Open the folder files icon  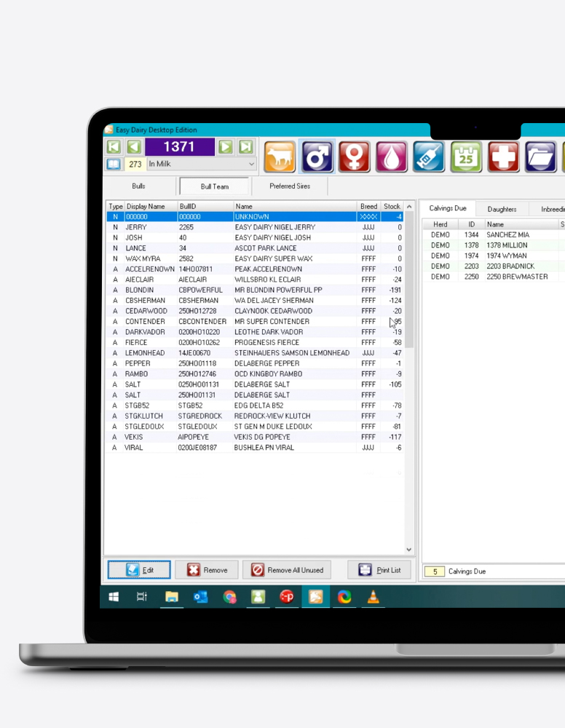pyautogui.click(x=541, y=157)
